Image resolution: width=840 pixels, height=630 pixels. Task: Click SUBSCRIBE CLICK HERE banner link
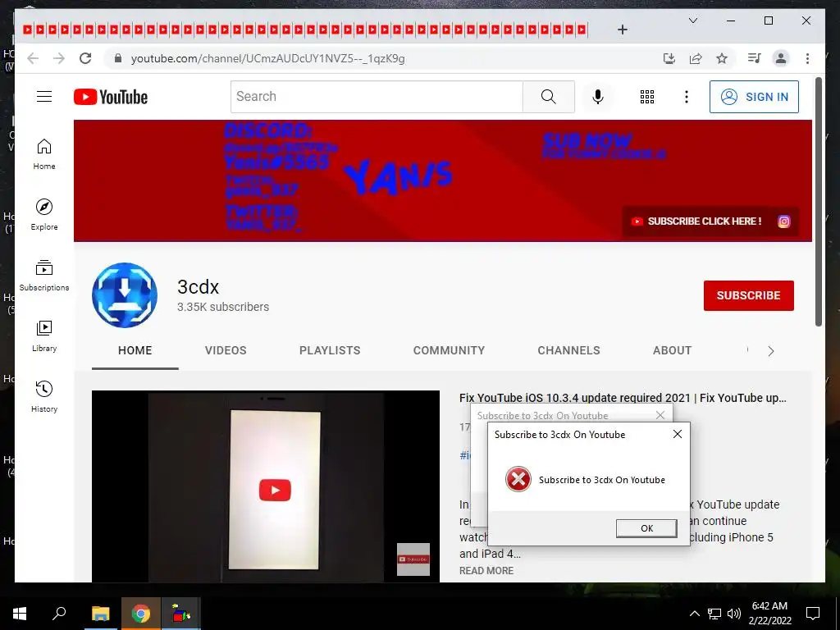(x=696, y=221)
